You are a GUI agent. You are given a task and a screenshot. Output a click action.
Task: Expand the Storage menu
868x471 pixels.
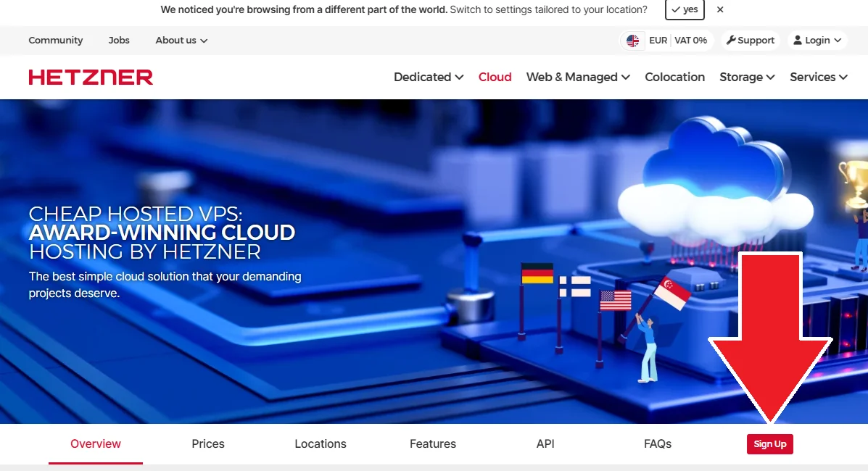(x=747, y=77)
